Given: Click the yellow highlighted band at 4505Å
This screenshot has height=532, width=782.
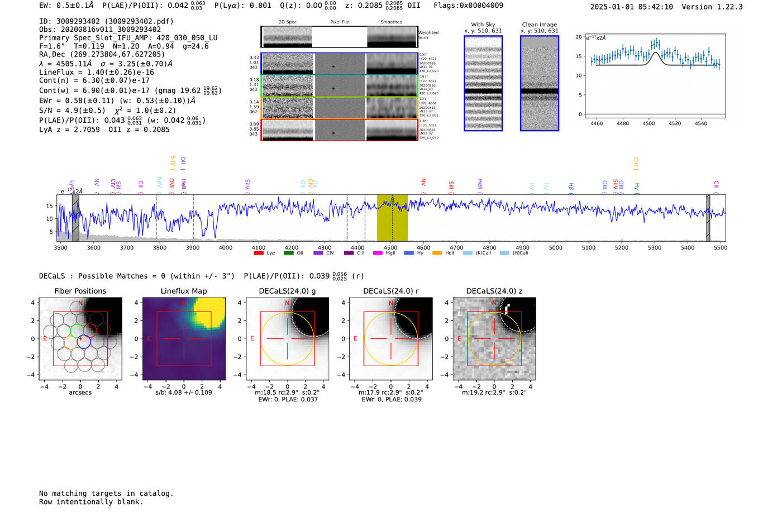Looking at the screenshot, I should click(392, 218).
